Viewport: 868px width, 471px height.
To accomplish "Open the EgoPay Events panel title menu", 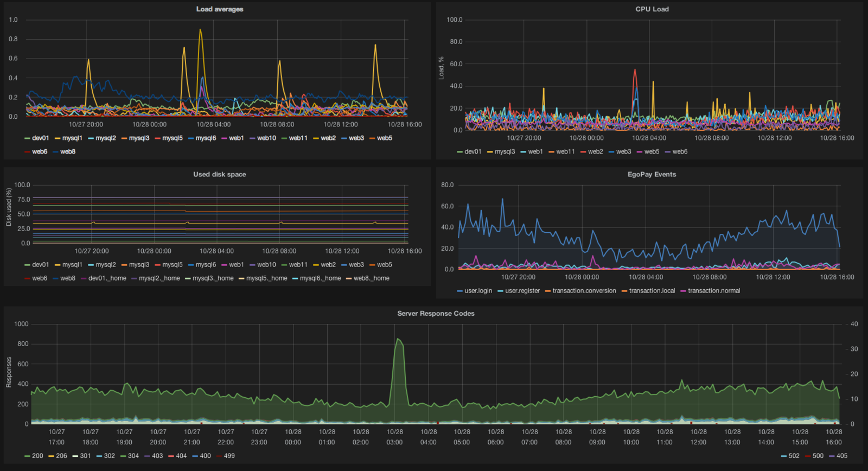I will coord(652,174).
